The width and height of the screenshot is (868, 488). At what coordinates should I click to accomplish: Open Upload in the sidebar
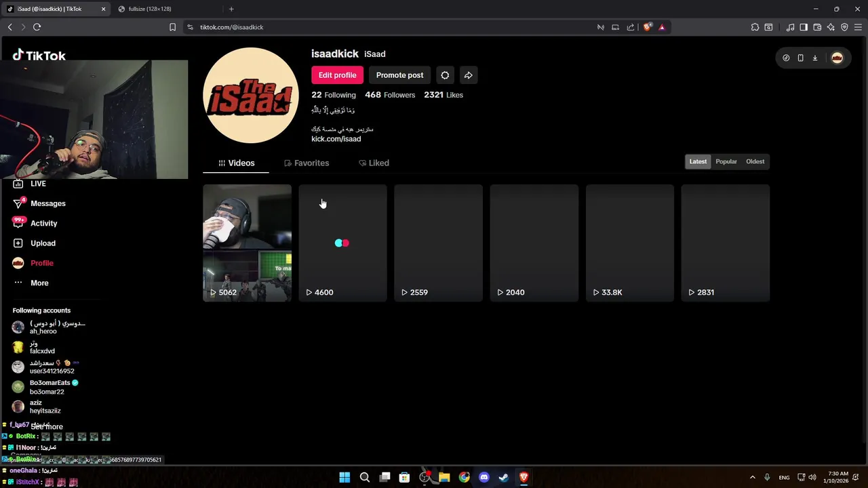pyautogui.click(x=34, y=243)
